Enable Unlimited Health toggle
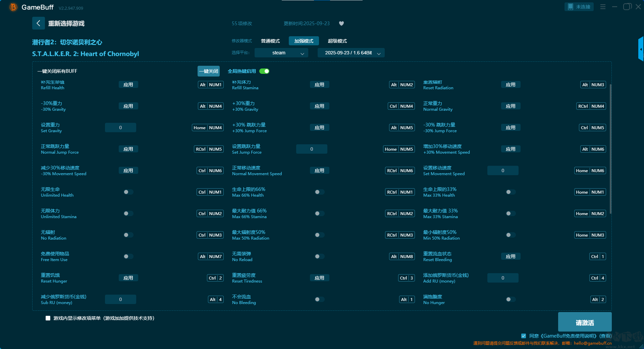This screenshot has height=349, width=644. [x=128, y=192]
